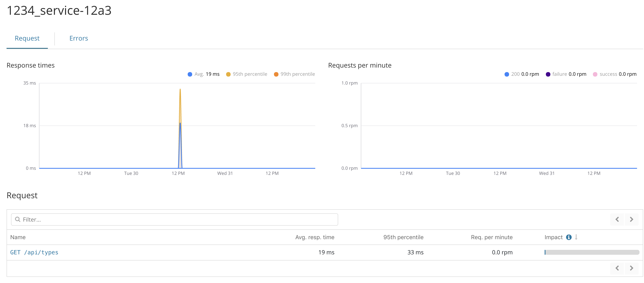Viewport: 644px width, 283px height.
Task: Focus the Filter... search field
Action: point(175,219)
